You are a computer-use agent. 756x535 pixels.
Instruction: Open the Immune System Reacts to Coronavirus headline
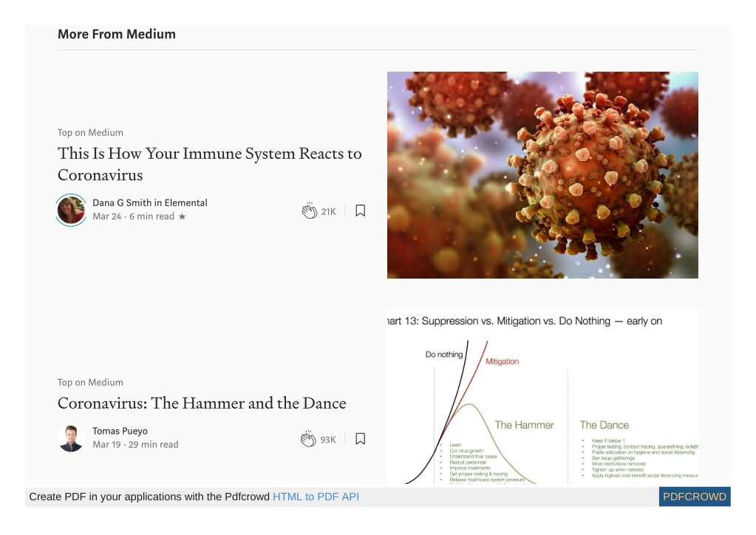click(210, 164)
